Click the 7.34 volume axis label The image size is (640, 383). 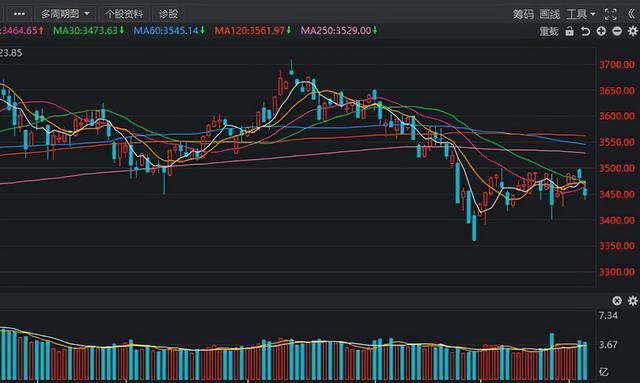pos(608,316)
